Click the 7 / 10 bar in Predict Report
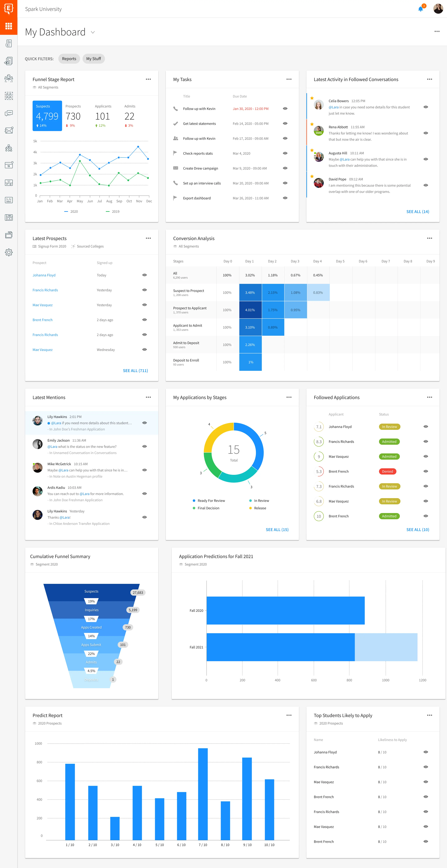Viewport: 447px width, 868px height. pos(203,794)
